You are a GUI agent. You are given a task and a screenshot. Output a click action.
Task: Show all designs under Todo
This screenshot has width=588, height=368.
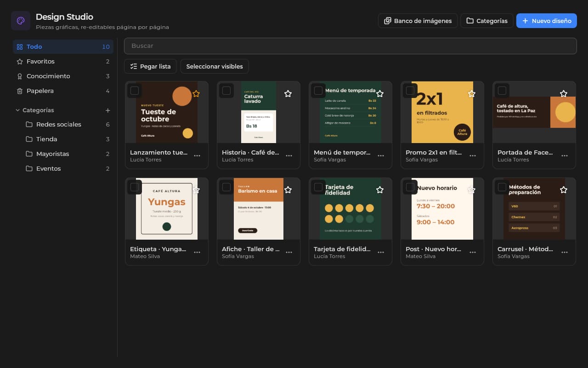(63, 46)
